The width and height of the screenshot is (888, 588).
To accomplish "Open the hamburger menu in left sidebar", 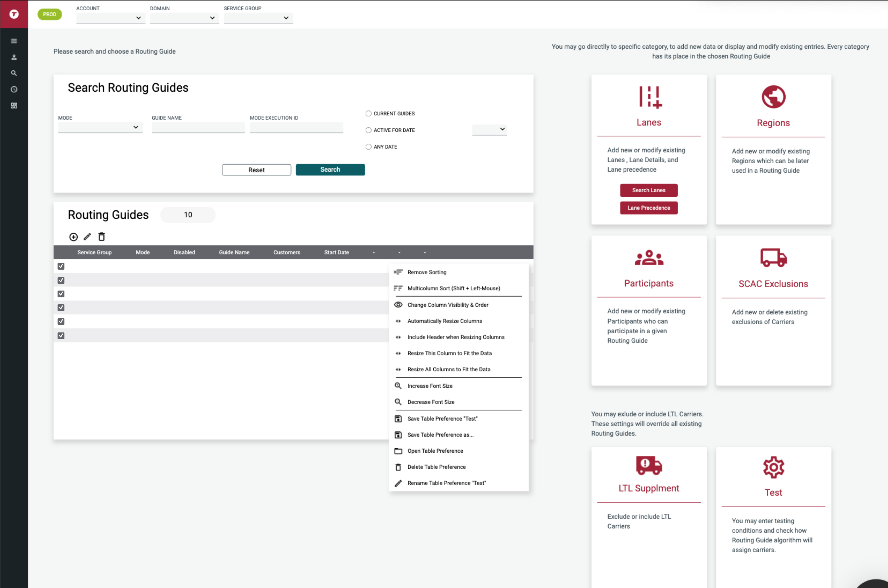I will [x=14, y=41].
